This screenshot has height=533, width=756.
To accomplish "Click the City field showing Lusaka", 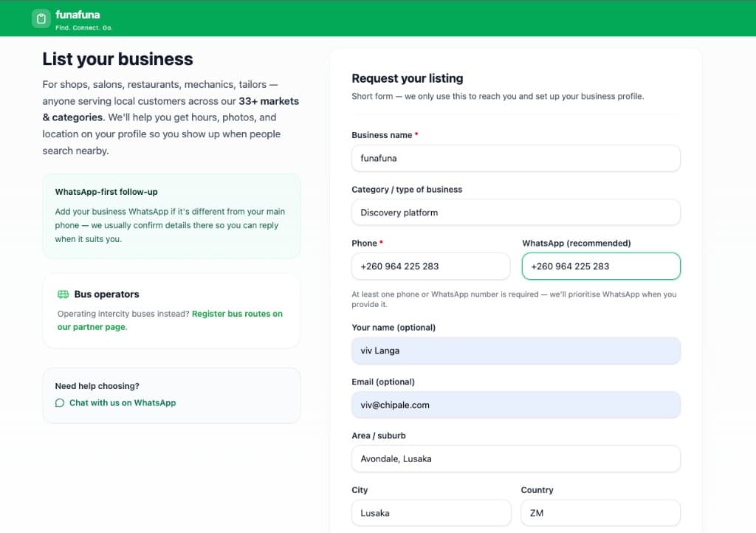I will point(431,513).
